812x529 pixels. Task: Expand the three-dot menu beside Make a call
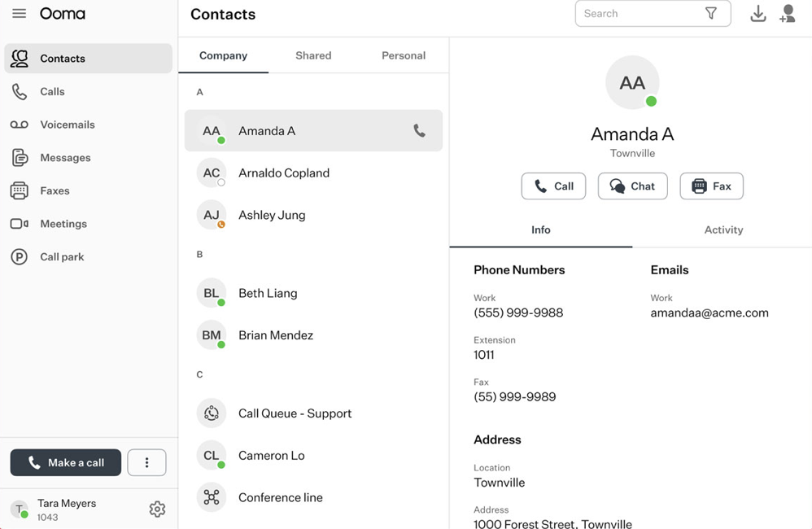[146, 462]
